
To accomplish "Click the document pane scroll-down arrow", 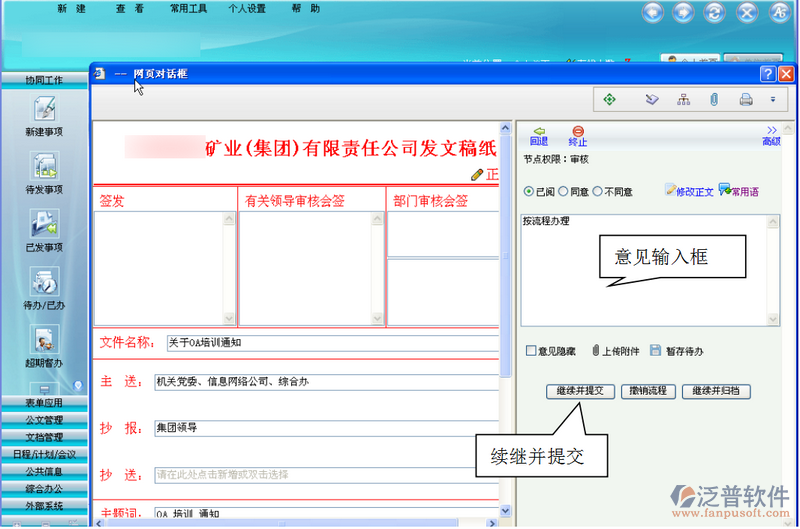I will (x=505, y=511).
